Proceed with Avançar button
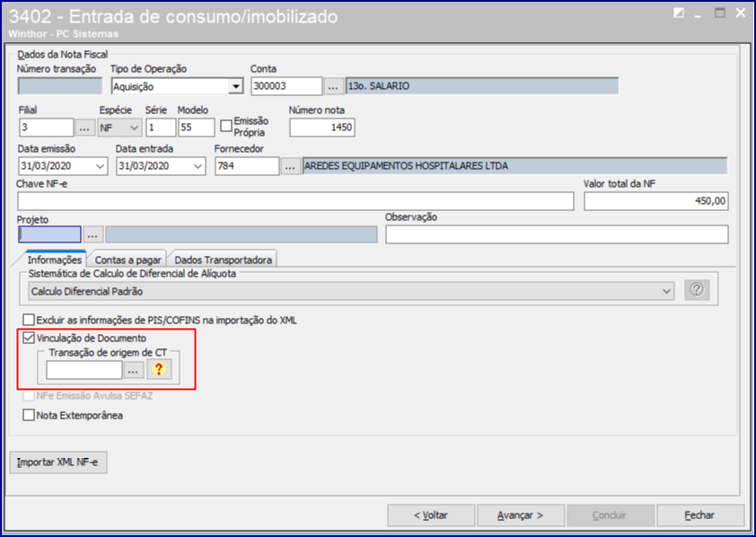Viewport: 756px width, 537px height. click(520, 515)
